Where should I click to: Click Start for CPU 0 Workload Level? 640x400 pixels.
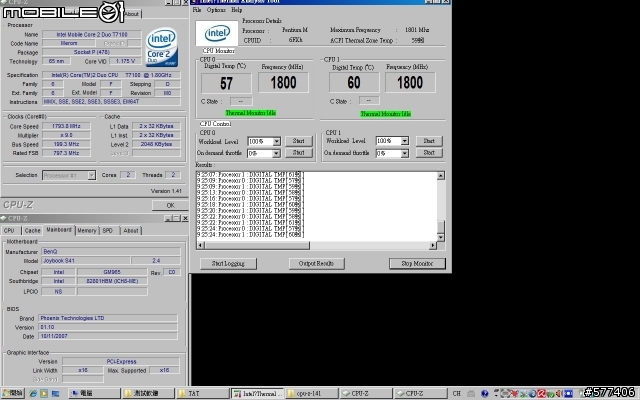pos(298,141)
